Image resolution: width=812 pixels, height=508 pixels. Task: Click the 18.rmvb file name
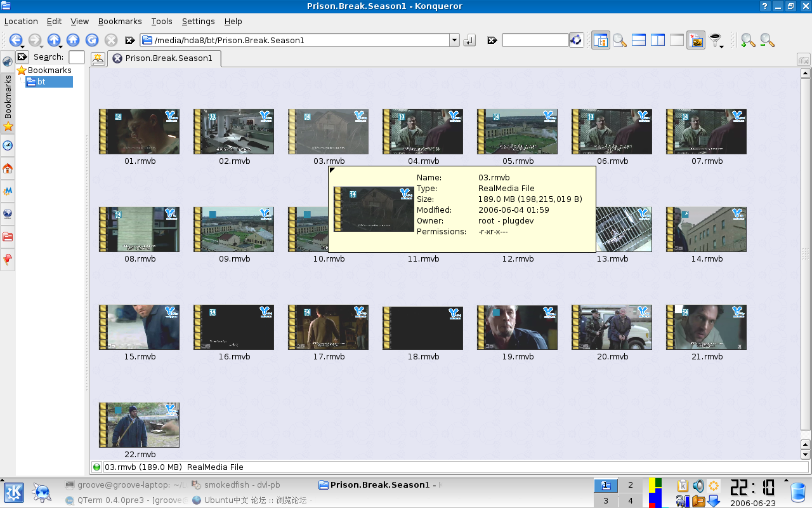coord(423,357)
